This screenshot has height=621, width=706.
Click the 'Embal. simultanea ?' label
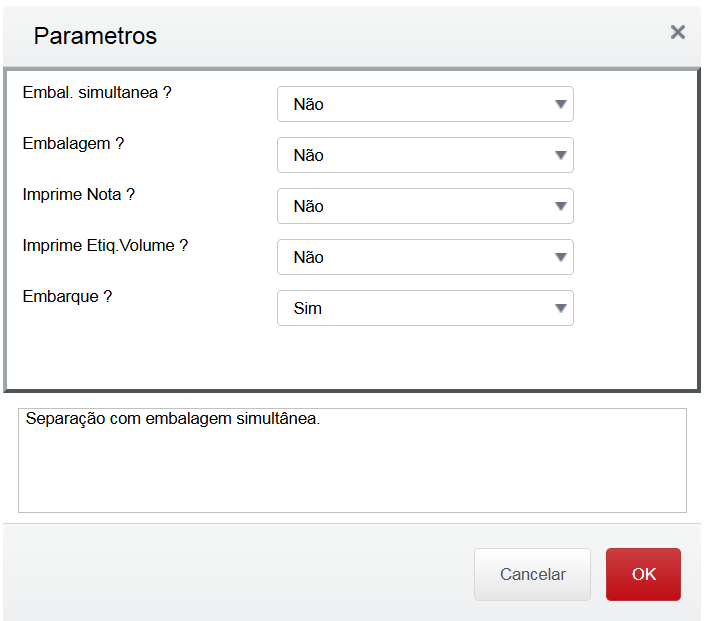(97, 92)
